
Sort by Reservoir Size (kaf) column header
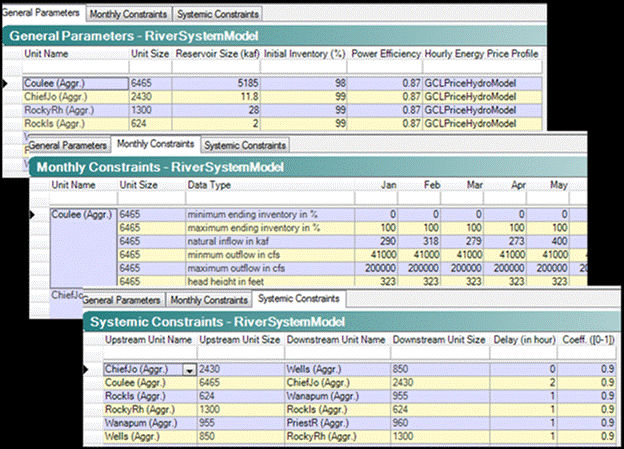coord(218,54)
